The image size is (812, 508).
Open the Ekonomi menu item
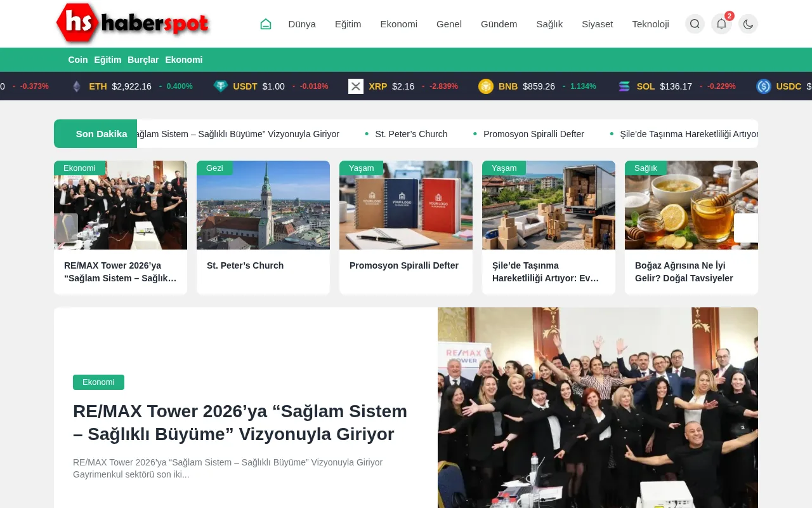click(398, 23)
